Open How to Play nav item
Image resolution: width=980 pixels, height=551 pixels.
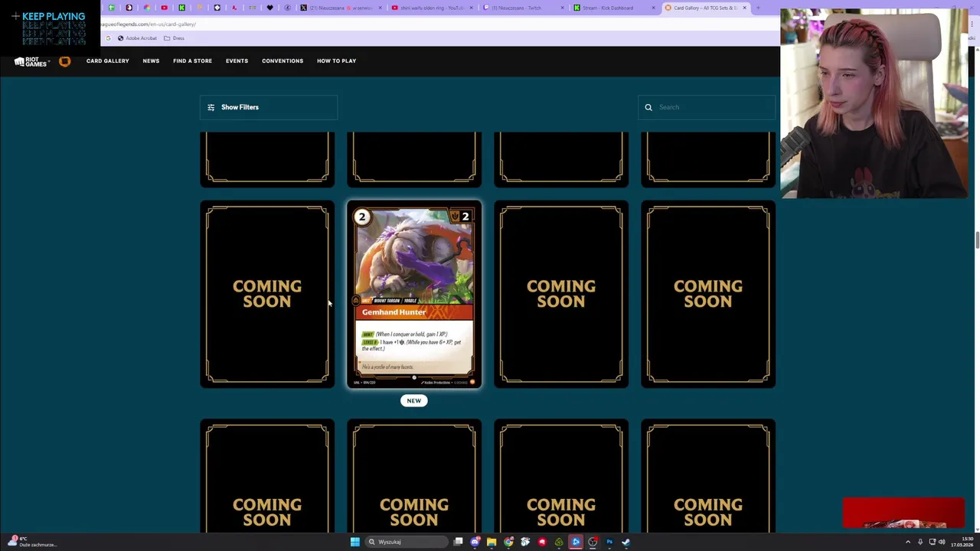tap(336, 61)
